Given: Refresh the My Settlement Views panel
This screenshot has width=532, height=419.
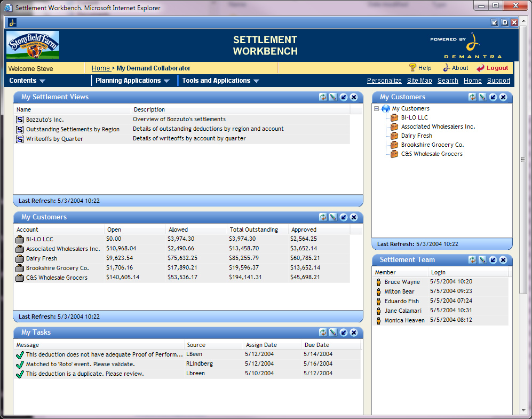Looking at the screenshot, I should click(323, 97).
